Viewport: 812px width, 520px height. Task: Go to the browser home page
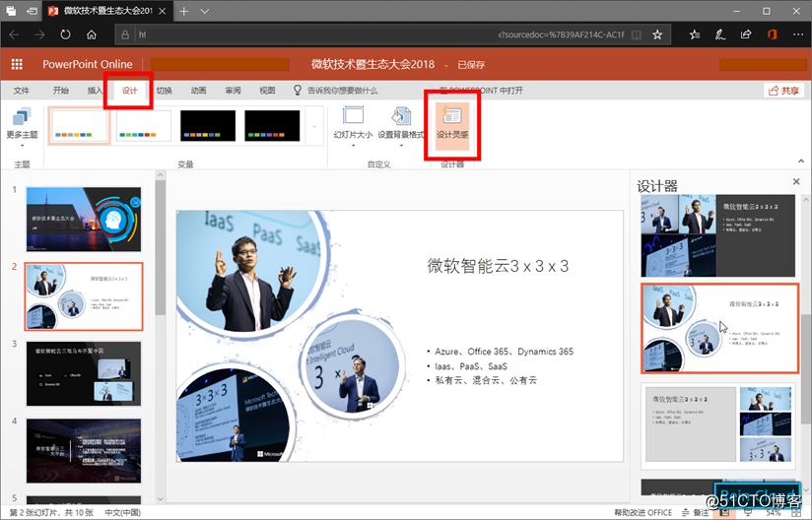pyautogui.click(x=92, y=34)
